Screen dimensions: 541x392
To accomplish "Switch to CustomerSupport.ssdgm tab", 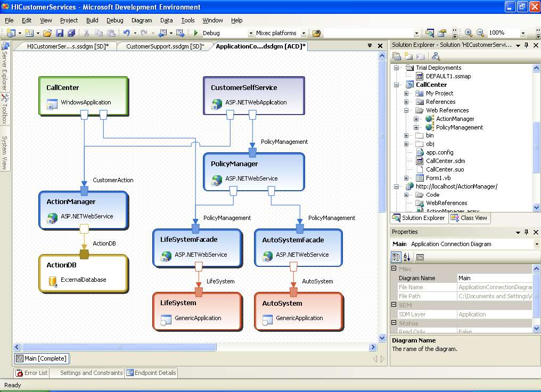I will coord(165,46).
